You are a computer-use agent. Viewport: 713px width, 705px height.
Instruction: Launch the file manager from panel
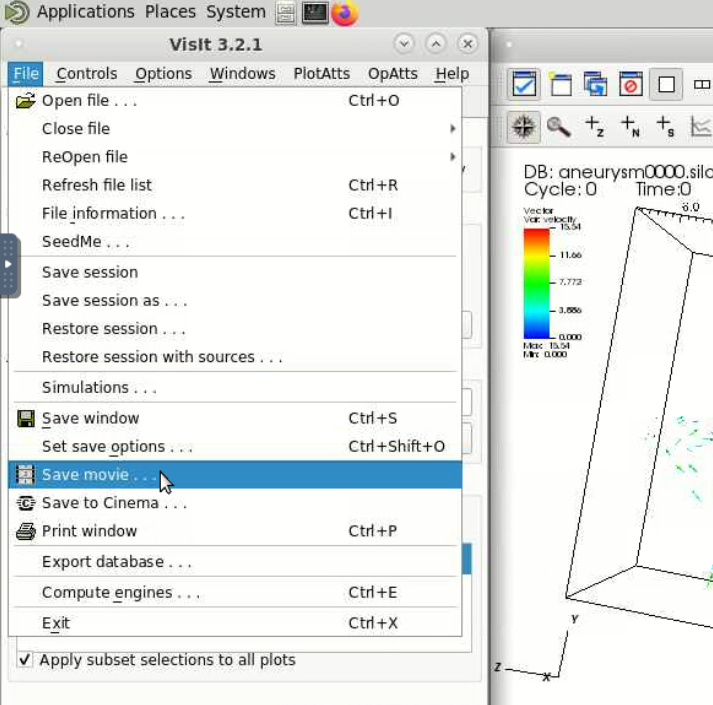(x=286, y=12)
